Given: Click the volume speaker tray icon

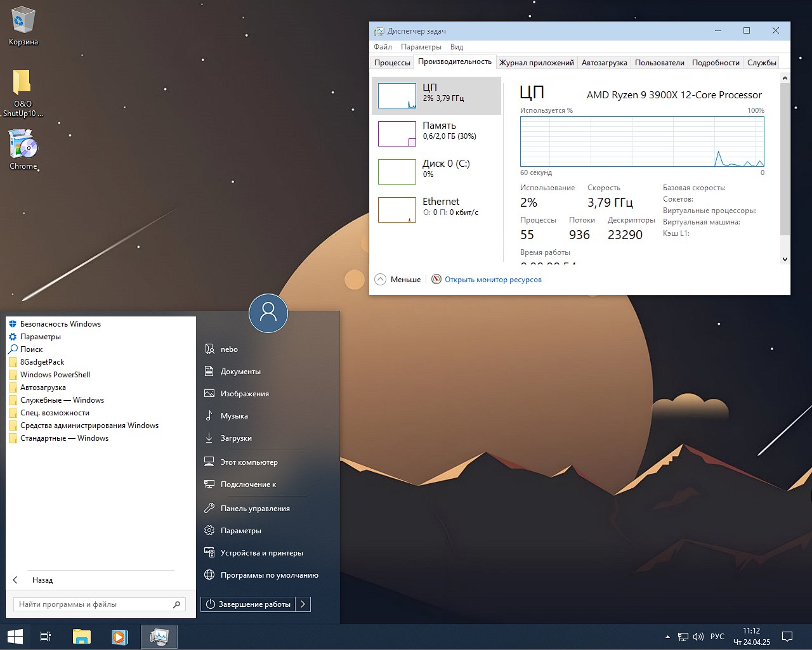Looking at the screenshot, I should 698,637.
